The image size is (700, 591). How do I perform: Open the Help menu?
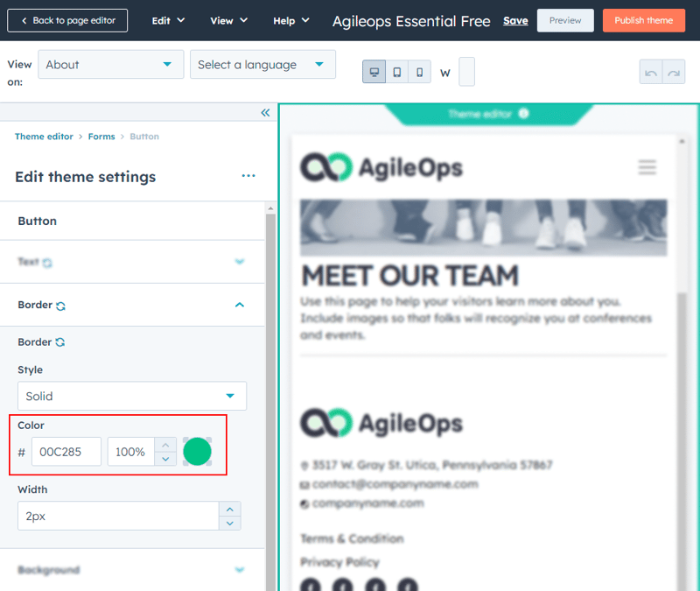point(290,20)
